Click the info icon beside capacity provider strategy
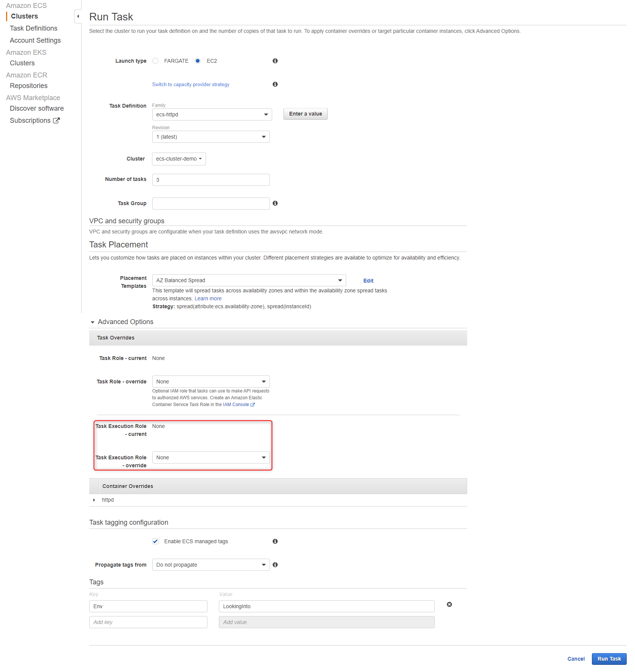 click(x=275, y=85)
